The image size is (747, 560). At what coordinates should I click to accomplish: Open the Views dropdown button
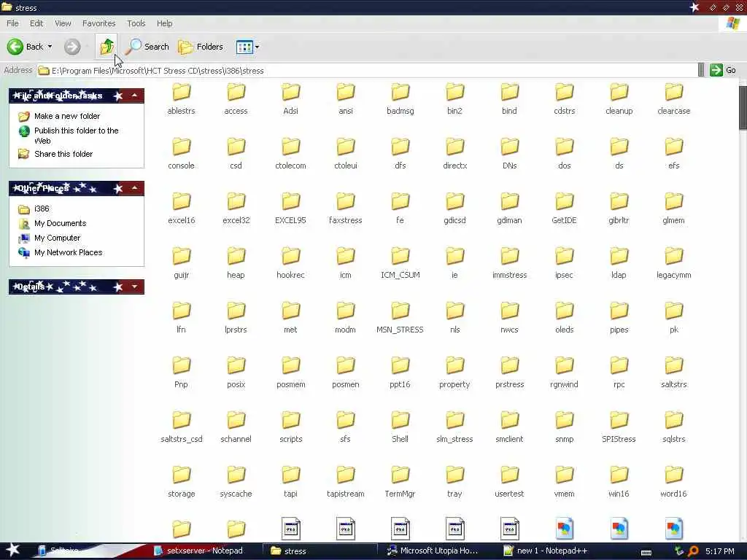point(247,47)
